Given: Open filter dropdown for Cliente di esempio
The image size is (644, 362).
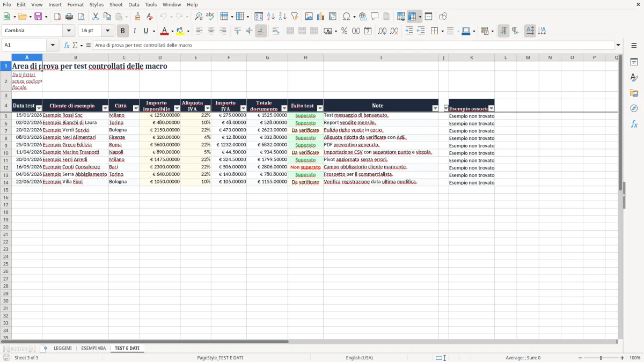Looking at the screenshot, I should tap(105, 108).
